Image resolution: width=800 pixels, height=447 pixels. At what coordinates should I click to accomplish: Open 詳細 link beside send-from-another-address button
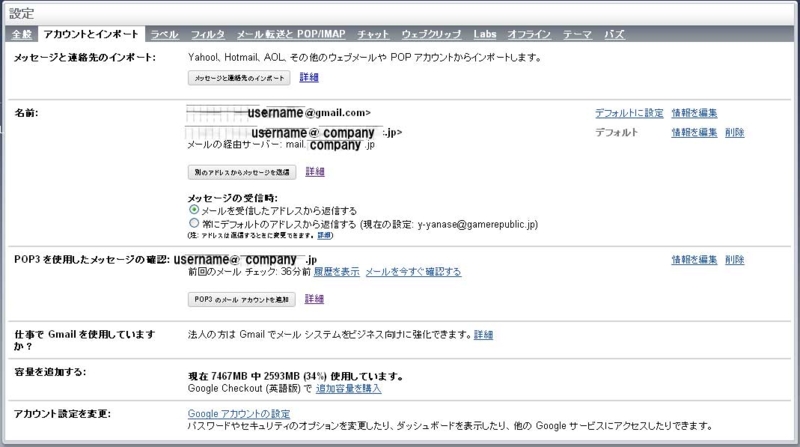tap(315, 171)
